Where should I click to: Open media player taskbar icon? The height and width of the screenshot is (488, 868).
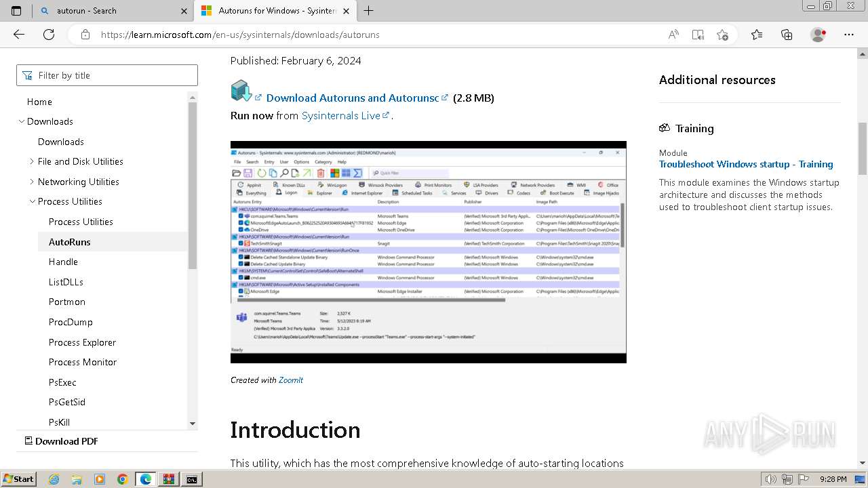click(100, 479)
